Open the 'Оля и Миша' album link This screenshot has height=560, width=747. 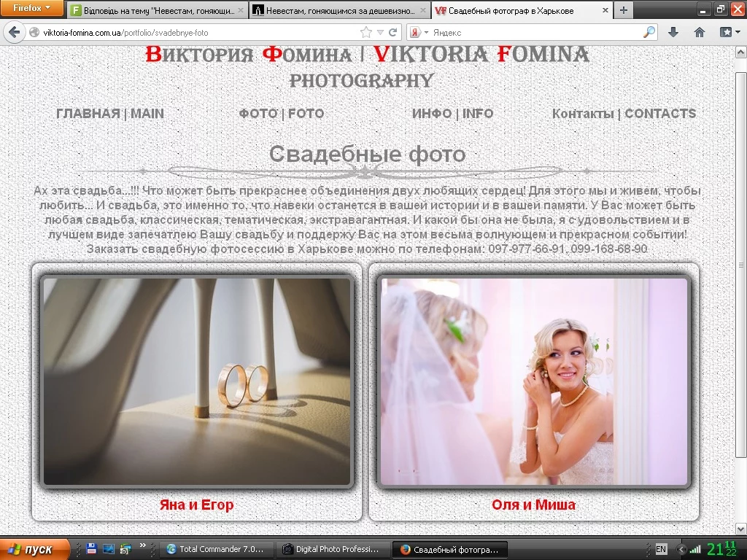coord(533,505)
